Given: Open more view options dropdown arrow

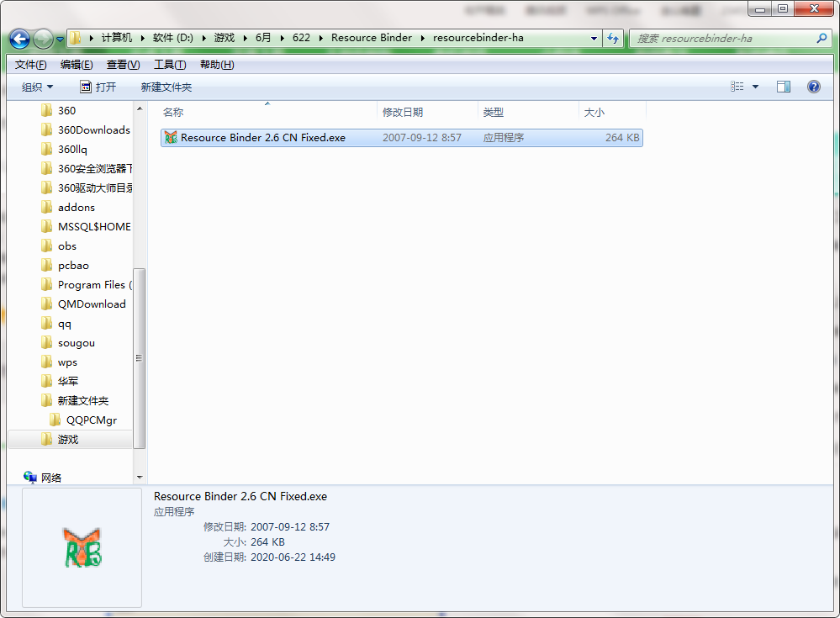Looking at the screenshot, I should click(x=755, y=87).
